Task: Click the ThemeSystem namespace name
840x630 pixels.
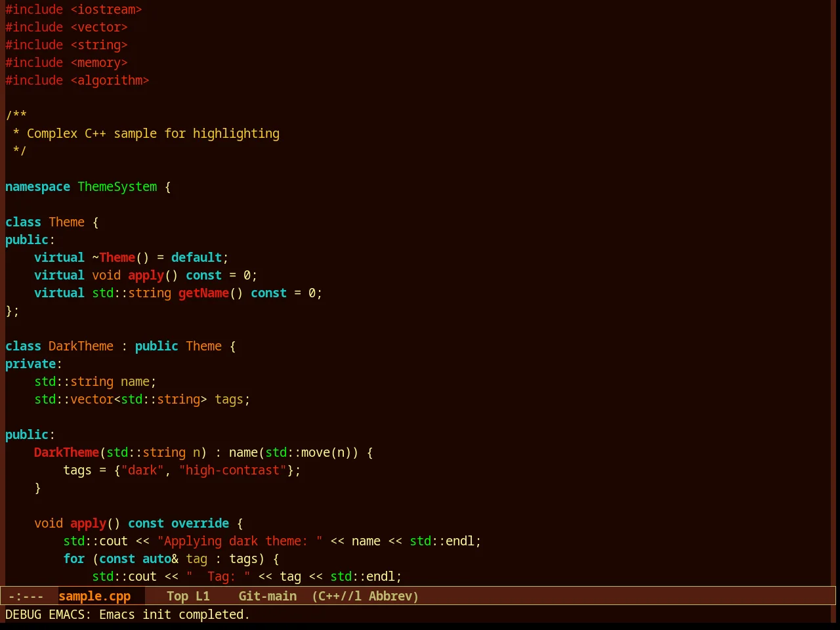Action: [117, 186]
